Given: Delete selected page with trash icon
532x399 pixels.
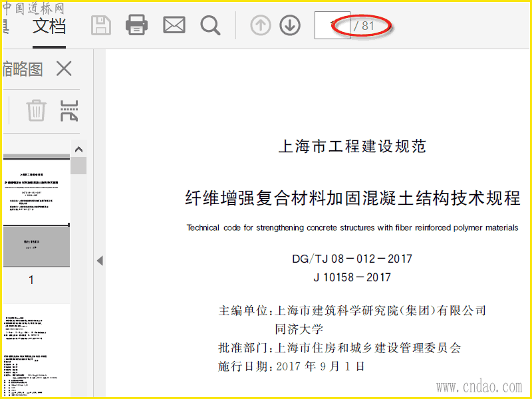Looking at the screenshot, I should [37, 110].
